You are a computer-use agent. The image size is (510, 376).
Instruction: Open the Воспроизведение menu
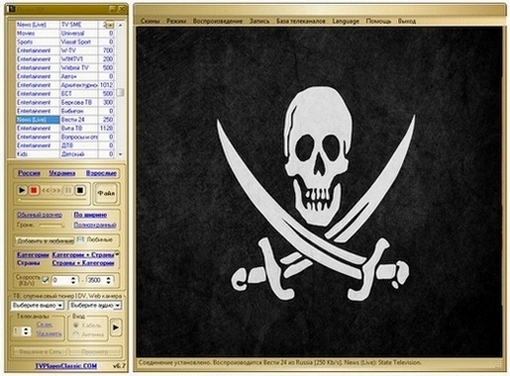[x=218, y=21]
